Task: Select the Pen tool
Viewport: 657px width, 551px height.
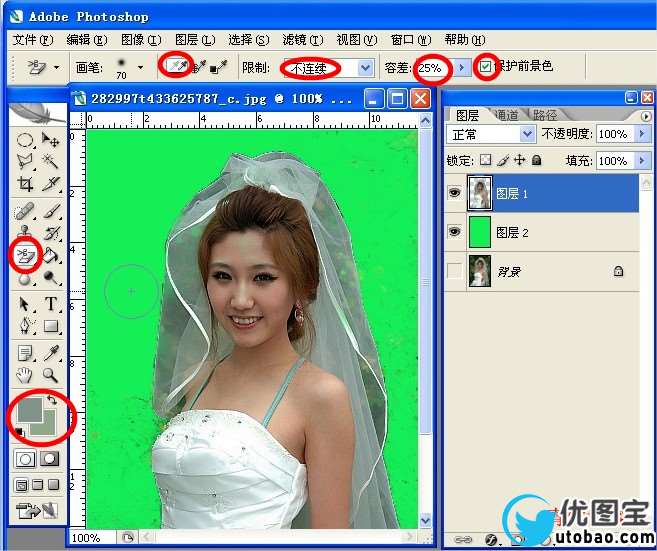Action: point(25,326)
